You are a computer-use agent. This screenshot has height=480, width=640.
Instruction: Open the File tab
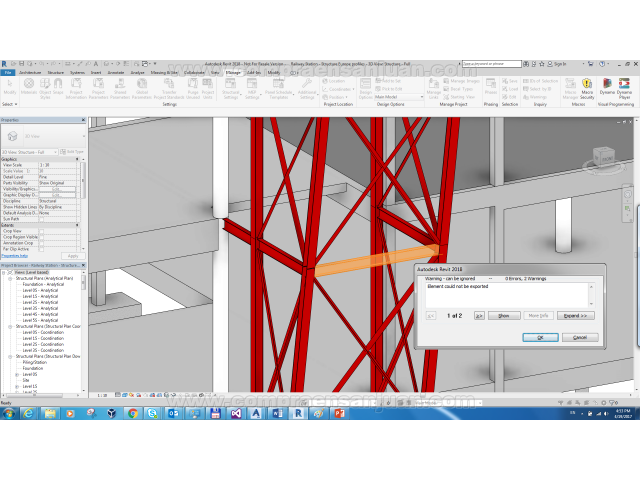(x=8, y=73)
